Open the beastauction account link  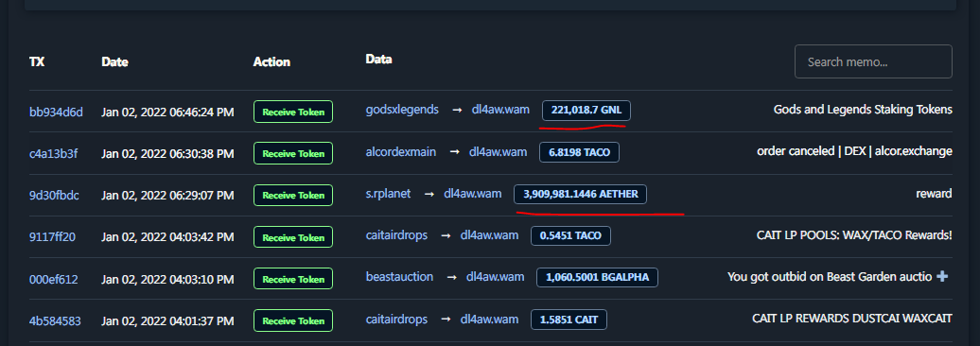(399, 277)
